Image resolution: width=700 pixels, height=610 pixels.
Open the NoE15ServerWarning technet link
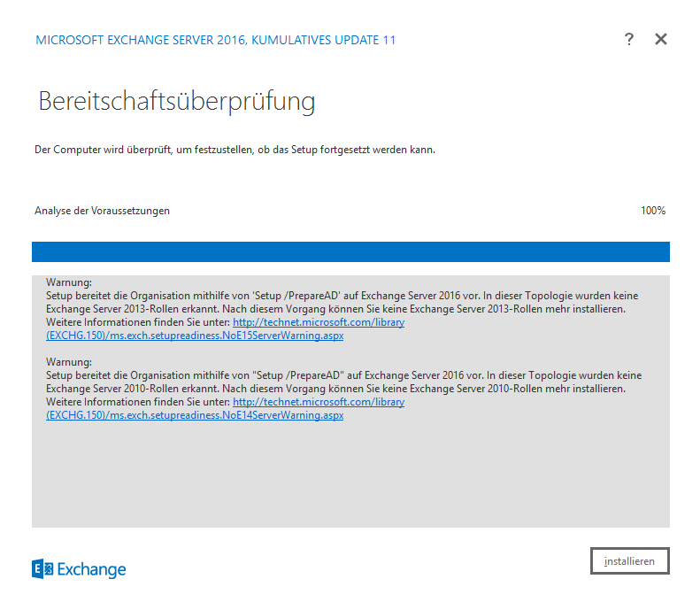point(225,328)
